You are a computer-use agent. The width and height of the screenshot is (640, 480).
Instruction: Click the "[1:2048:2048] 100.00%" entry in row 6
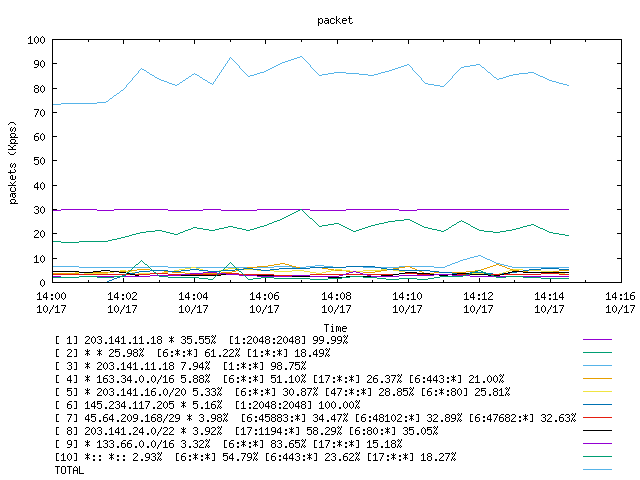point(298,405)
